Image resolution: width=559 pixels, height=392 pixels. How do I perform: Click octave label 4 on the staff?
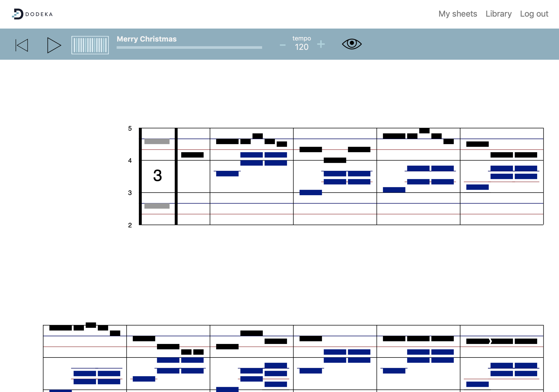pos(130,161)
